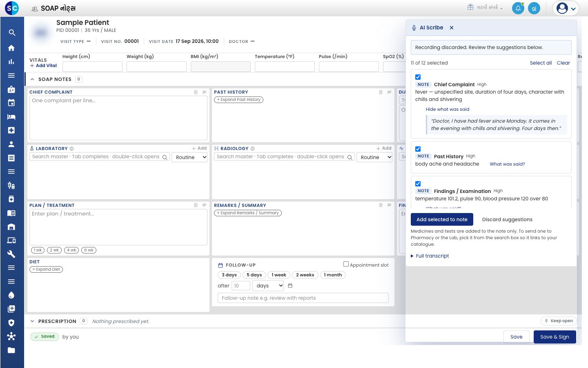Uncheck the Chief Complaint suggestion checkbox
This screenshot has height=368, width=588.
pyautogui.click(x=418, y=77)
